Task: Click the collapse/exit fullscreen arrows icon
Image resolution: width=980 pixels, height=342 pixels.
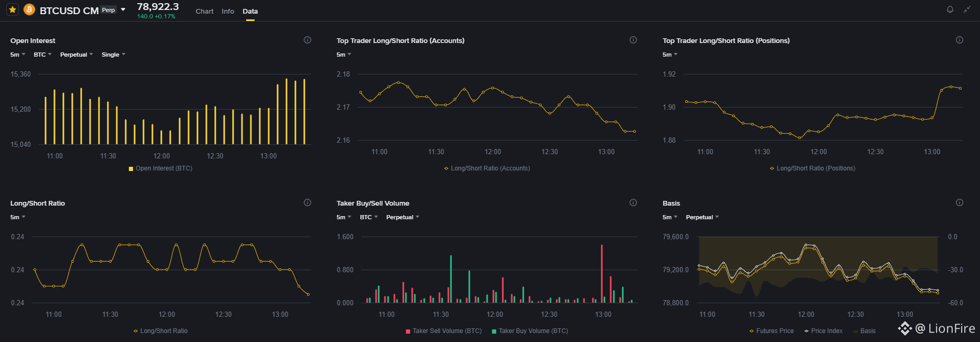Action: coord(967,9)
